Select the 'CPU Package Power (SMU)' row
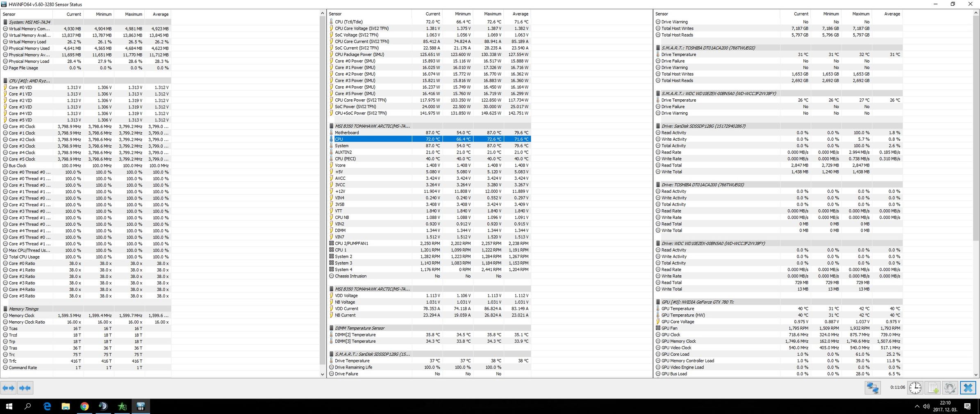 (429, 55)
